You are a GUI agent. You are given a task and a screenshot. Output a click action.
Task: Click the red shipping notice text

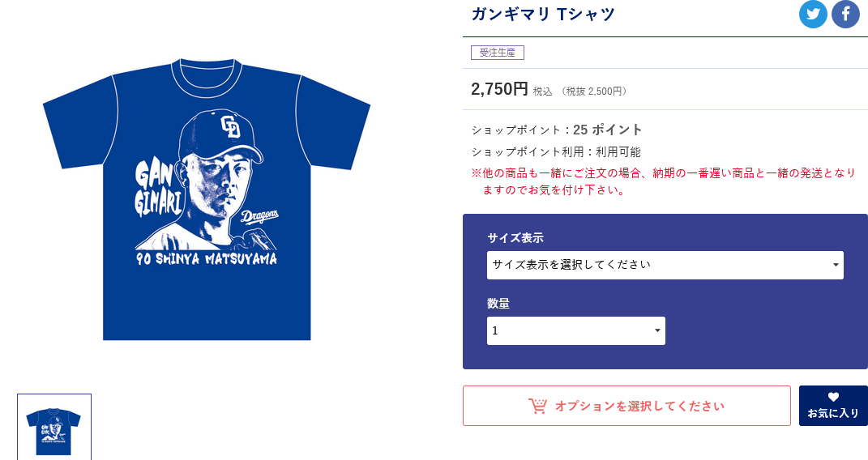click(663, 181)
